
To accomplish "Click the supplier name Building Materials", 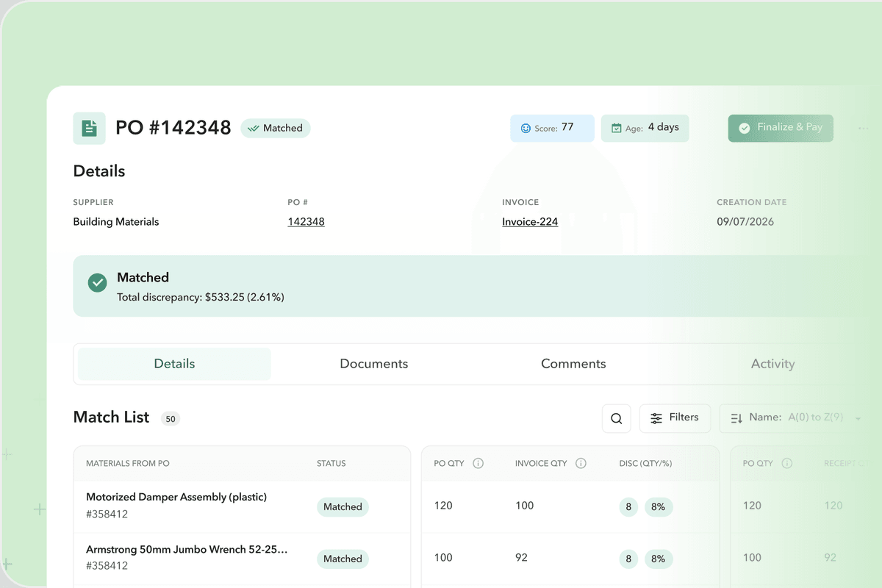I will click(116, 221).
